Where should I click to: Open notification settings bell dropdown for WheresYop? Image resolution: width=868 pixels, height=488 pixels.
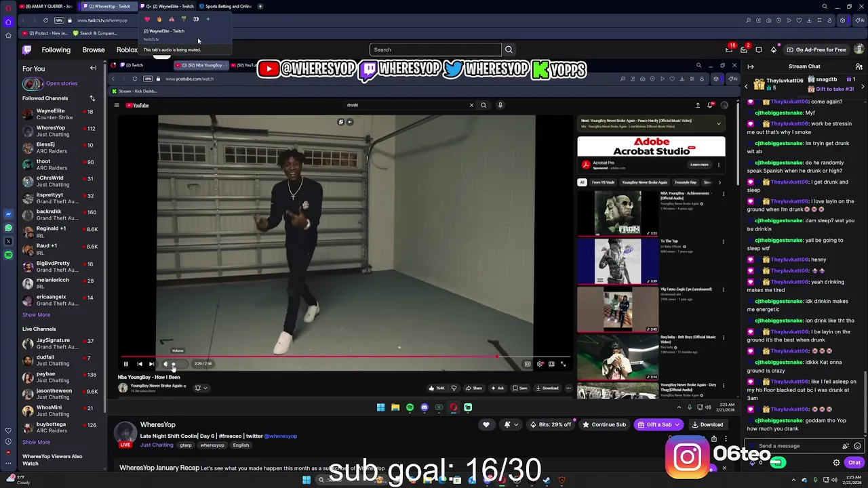511,425
